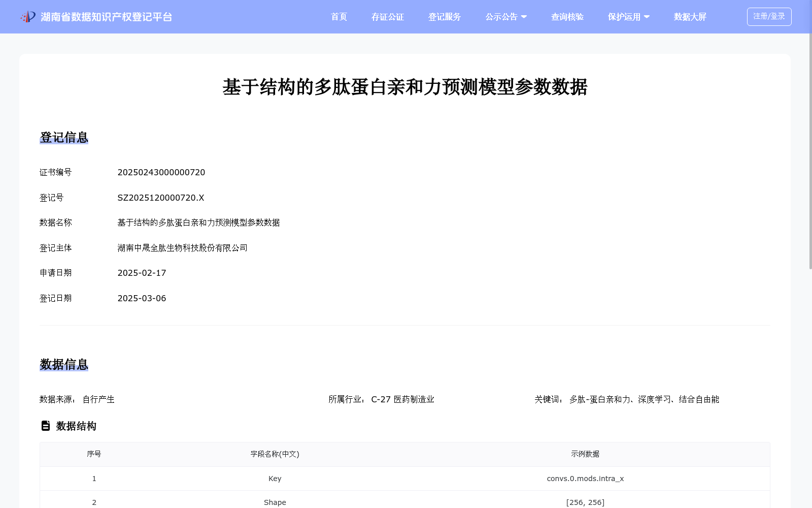812x508 pixels.
Task: Click the main page title heading
Action: click(405, 87)
